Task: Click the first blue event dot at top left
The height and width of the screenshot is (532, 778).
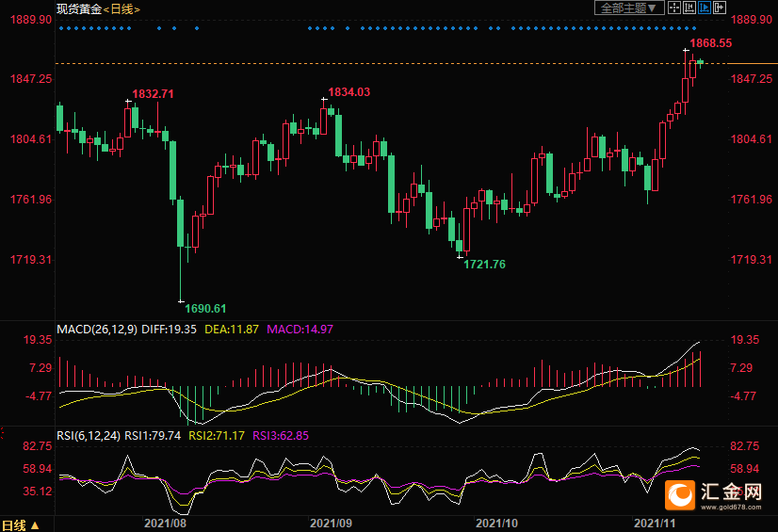Action: [60, 28]
